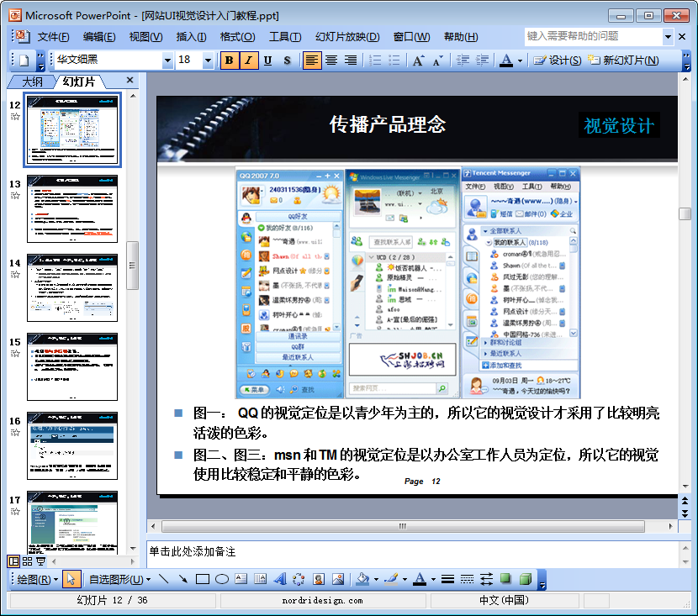This screenshot has width=698, height=616.
Task: Click the Font Color A icon in formatting toolbar
Action: tap(506, 61)
